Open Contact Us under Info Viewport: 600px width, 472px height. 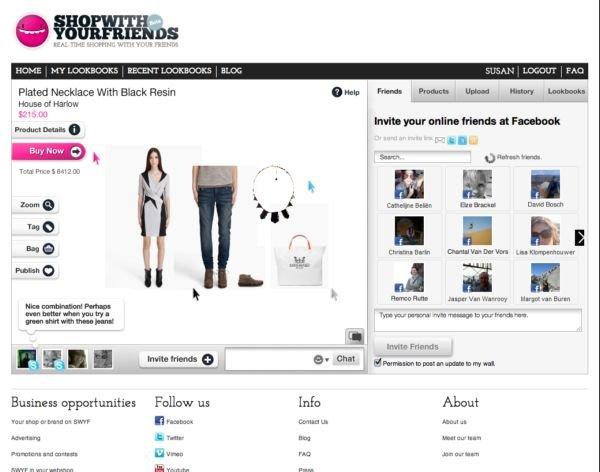click(313, 421)
